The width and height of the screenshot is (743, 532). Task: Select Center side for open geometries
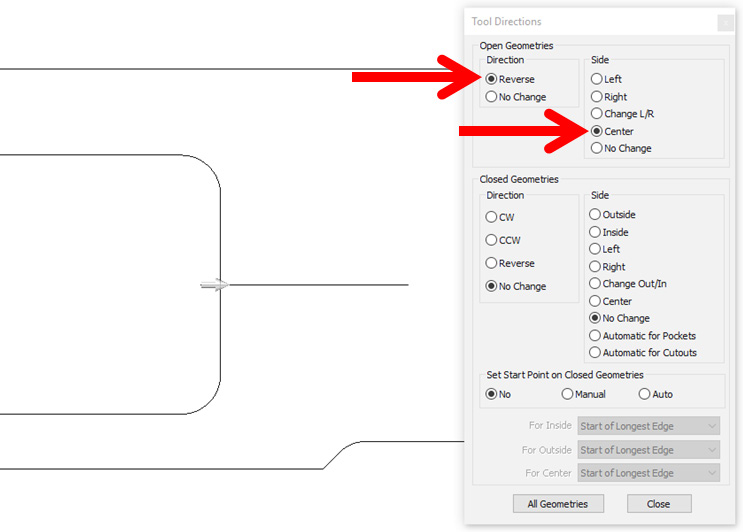click(597, 131)
